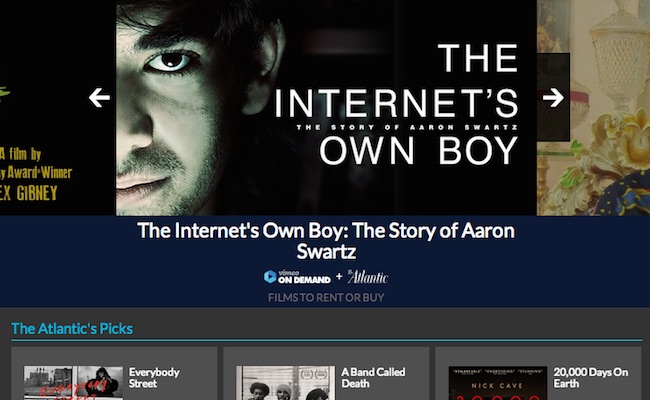Go to previous slide with left arrow
This screenshot has height=400, width=650.
[99, 98]
